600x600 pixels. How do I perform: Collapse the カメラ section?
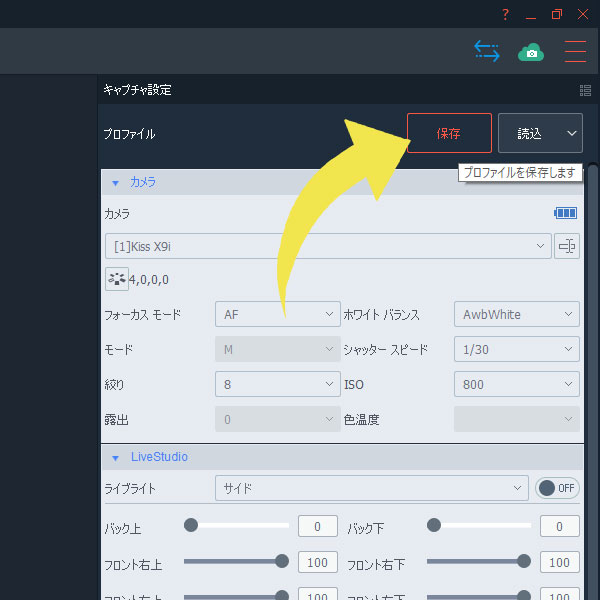(115, 183)
